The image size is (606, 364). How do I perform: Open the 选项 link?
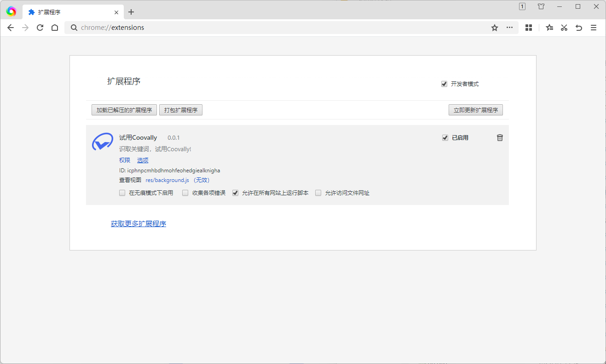click(143, 160)
